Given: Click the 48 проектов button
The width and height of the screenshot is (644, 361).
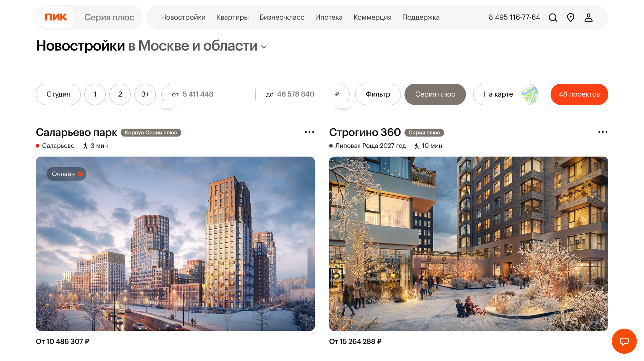Looking at the screenshot, I should tap(579, 94).
